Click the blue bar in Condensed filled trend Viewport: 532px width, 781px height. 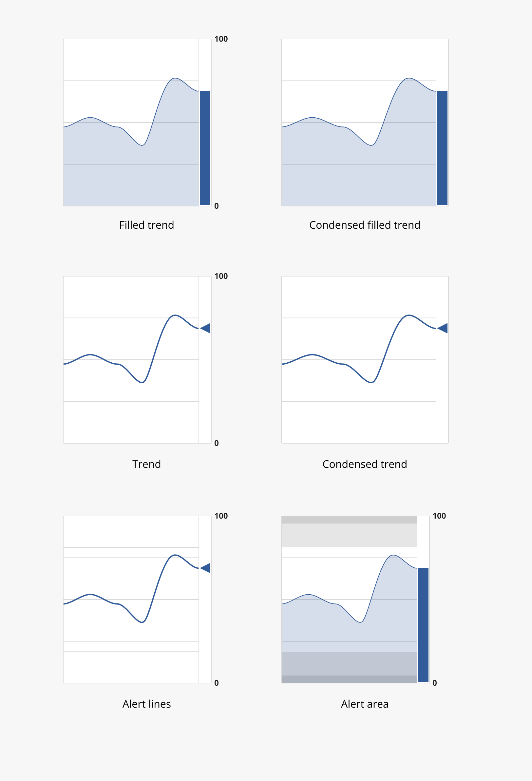click(442, 148)
